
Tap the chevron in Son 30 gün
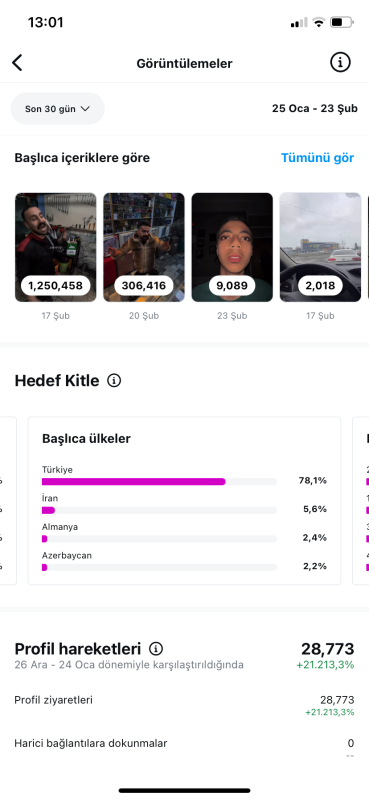point(85,109)
